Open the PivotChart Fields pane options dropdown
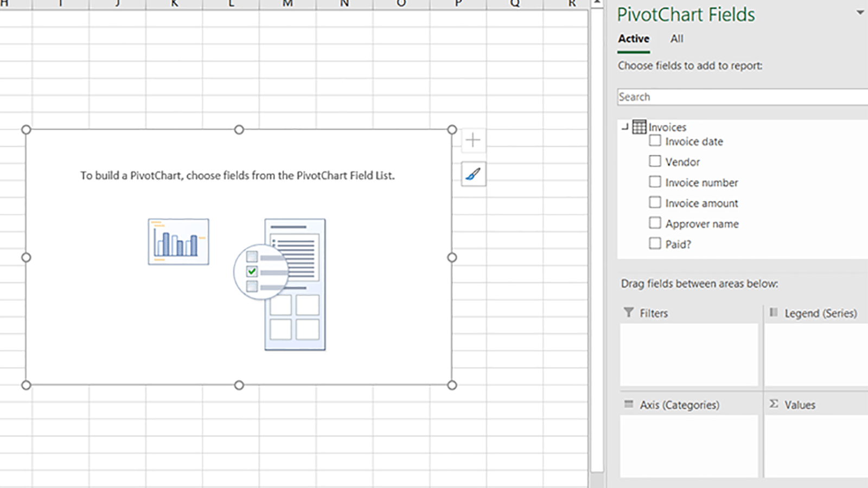The image size is (868, 488). click(x=860, y=12)
